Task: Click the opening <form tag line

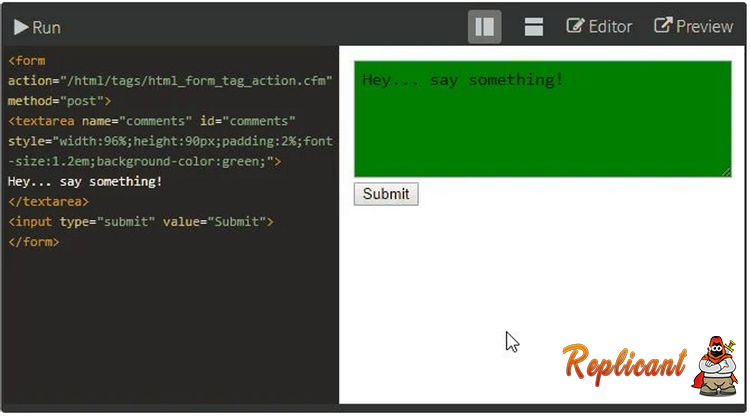Action: [27, 61]
